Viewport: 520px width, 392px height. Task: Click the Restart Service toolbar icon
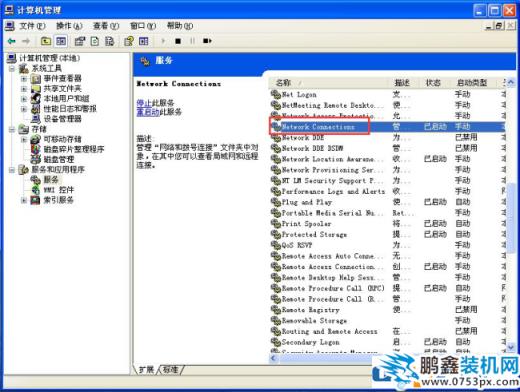pyautogui.click(x=207, y=41)
